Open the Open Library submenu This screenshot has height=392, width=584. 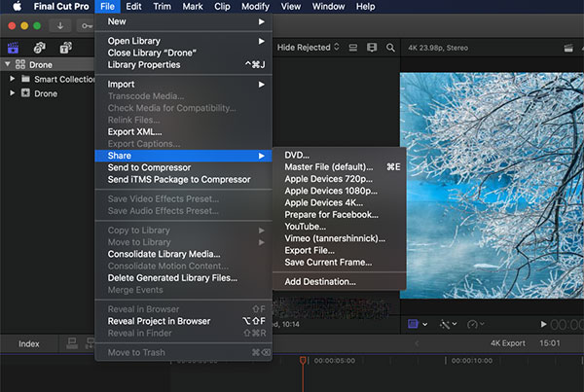click(x=183, y=41)
